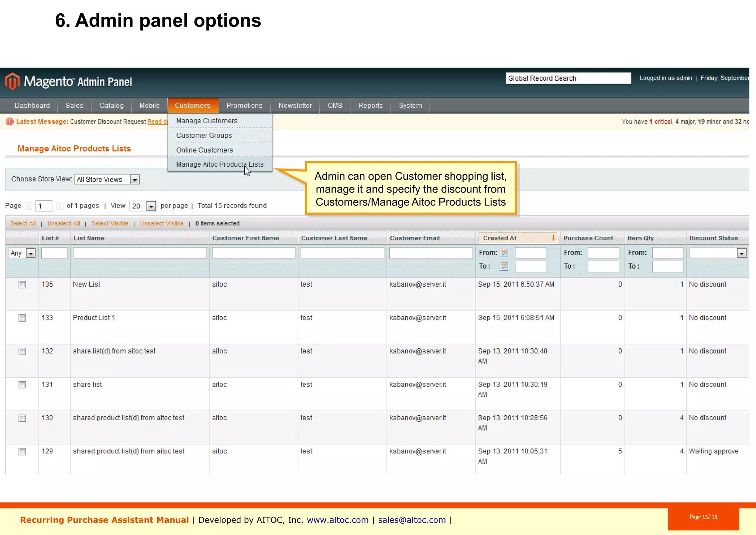Click the Item Qty From field
The width and height of the screenshot is (756, 535).
click(x=668, y=253)
